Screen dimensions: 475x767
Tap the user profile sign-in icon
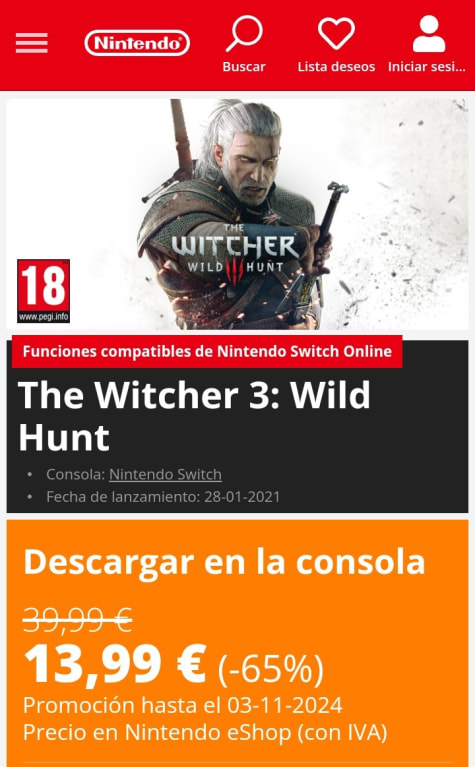[x=429, y=33]
